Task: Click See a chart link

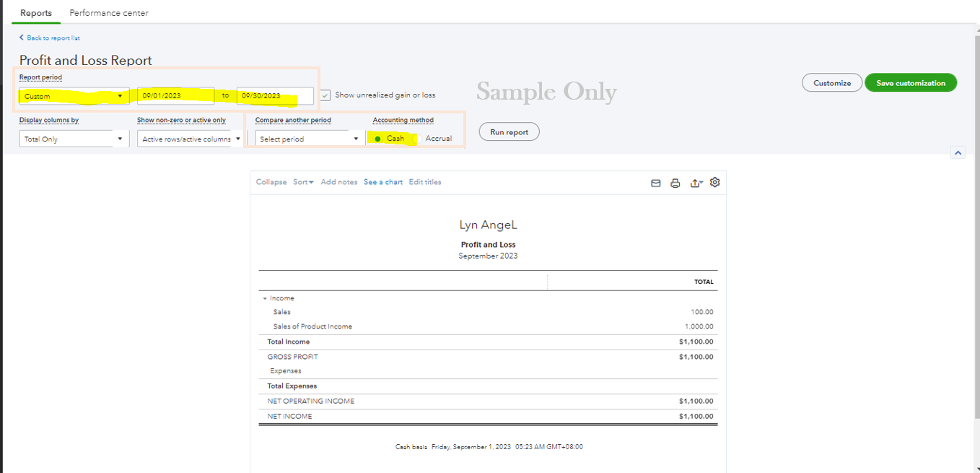Action: click(x=383, y=182)
